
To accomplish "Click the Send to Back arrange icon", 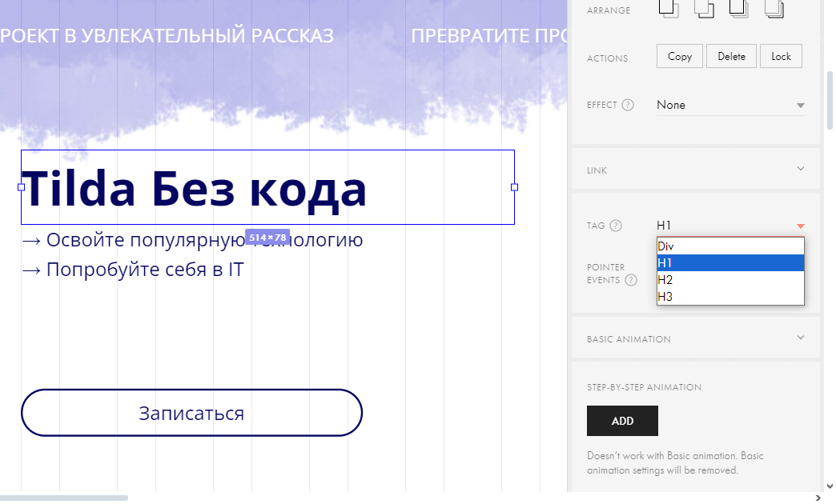I will click(774, 9).
